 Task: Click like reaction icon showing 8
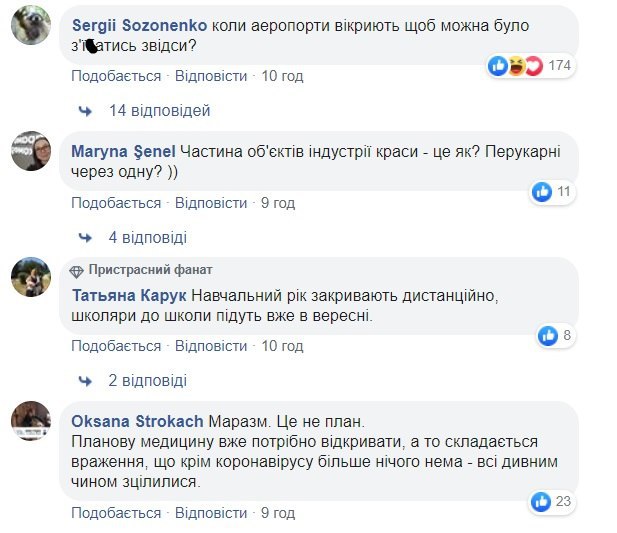[547, 335]
